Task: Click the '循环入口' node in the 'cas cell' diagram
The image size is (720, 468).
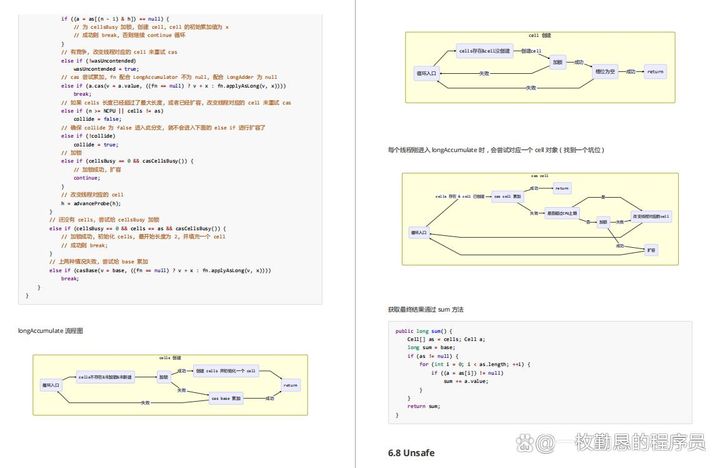Action: tap(418, 233)
